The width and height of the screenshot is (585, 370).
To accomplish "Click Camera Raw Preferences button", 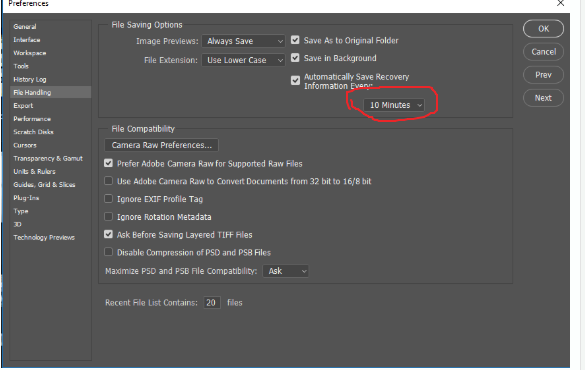I will pyautogui.click(x=162, y=145).
